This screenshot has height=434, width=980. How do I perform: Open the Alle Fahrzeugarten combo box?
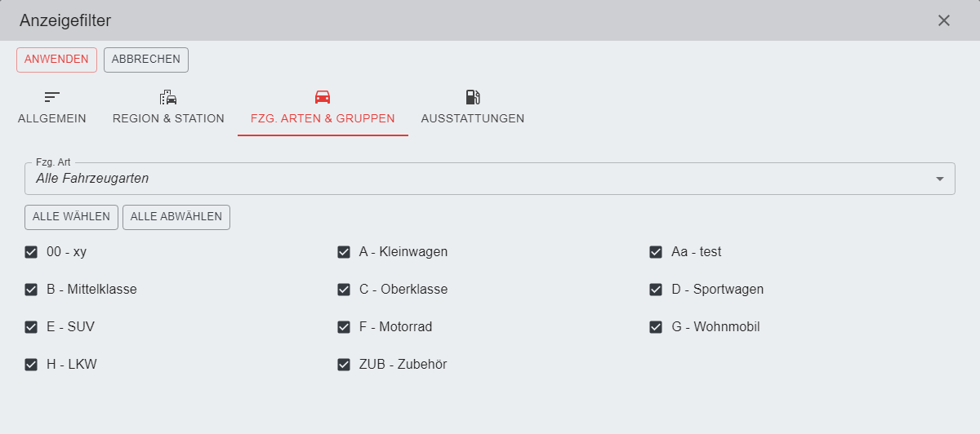pyautogui.click(x=482, y=179)
